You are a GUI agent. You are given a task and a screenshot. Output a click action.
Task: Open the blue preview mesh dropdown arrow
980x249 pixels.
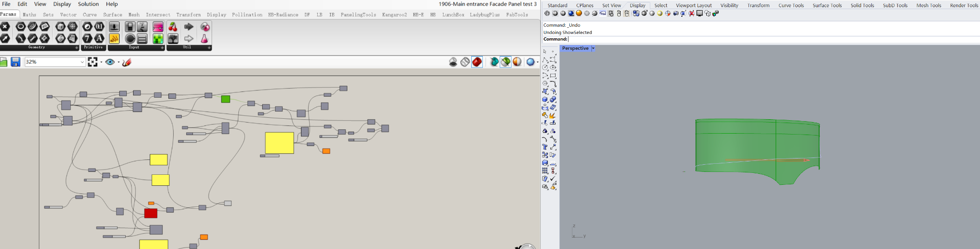[x=537, y=62]
